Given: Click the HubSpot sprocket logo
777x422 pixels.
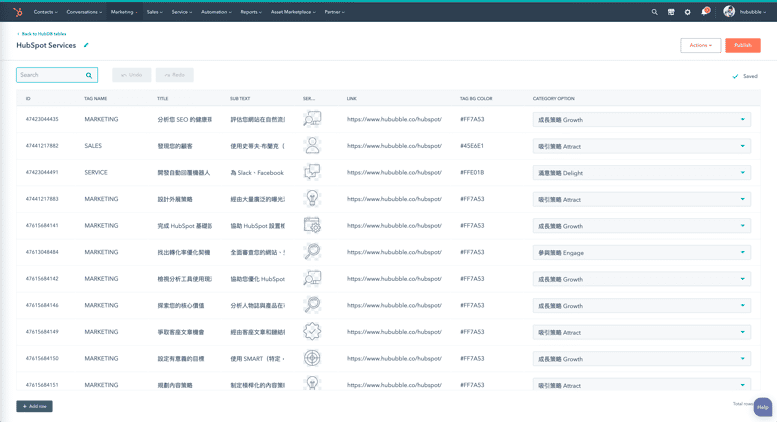Looking at the screenshot, I should click(17, 12).
